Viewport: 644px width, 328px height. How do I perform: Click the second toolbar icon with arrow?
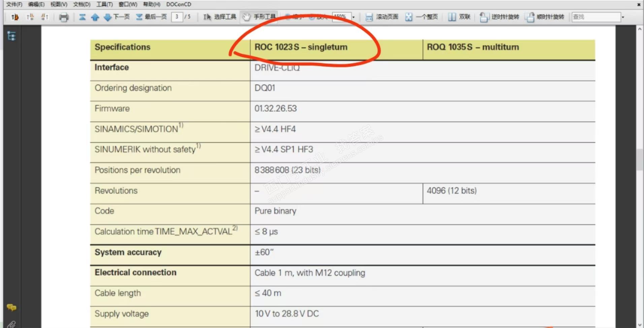[30, 17]
